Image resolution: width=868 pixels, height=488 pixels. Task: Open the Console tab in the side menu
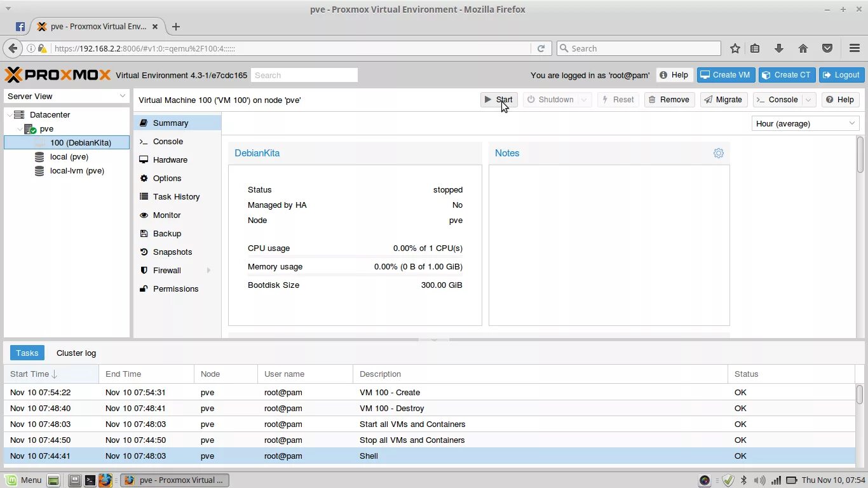click(177, 142)
